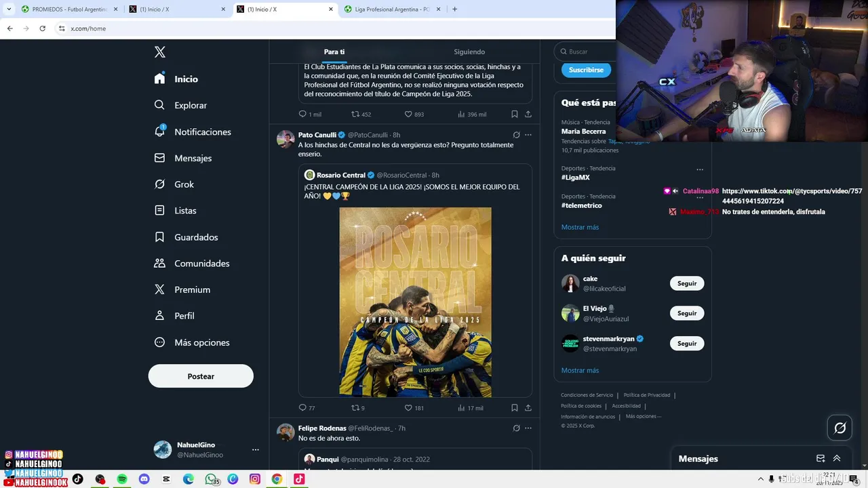Open Notificaciones in the sidebar
The width and height of the screenshot is (868, 488).
point(193,131)
